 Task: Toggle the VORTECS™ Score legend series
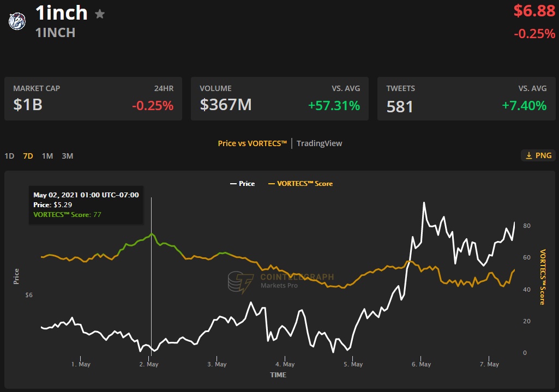300,184
